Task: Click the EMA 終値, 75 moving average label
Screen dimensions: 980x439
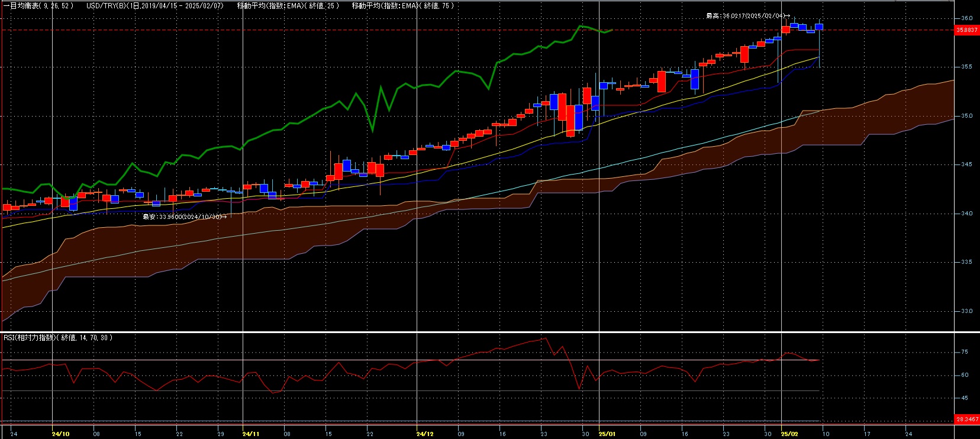Action: [402, 5]
